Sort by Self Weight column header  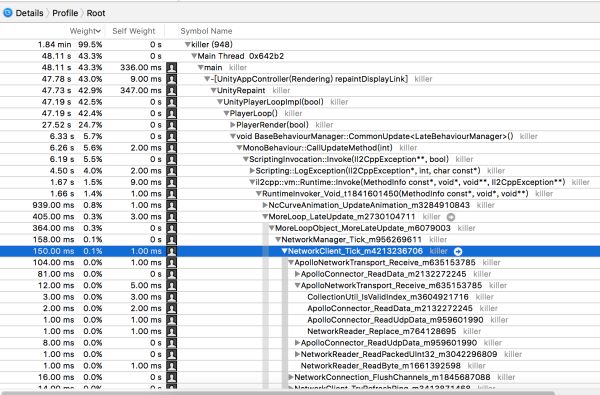(134, 31)
